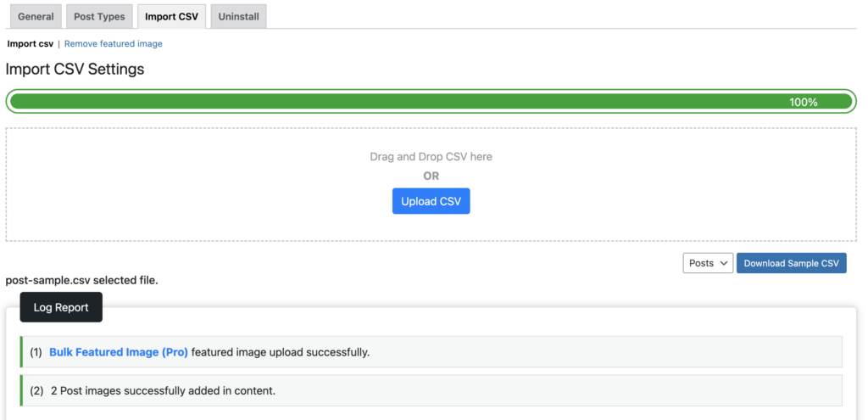Select the Import CSV tab
The height and width of the screenshot is (420, 868).
pos(171,16)
